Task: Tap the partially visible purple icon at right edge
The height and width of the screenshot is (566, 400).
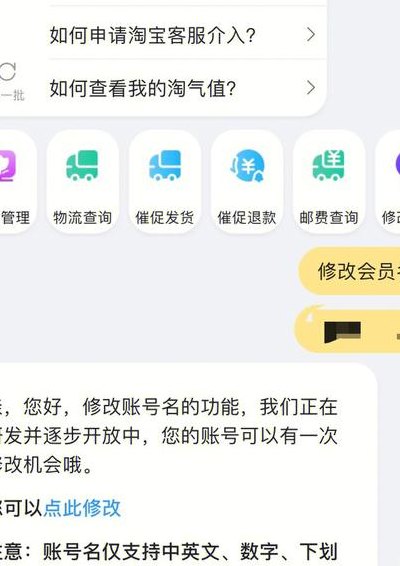Action: tap(397, 166)
